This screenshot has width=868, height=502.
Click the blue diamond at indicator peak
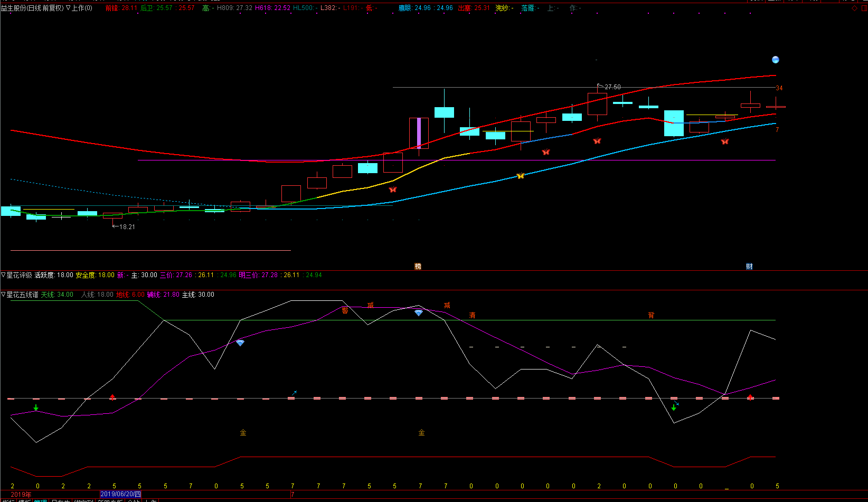(x=419, y=312)
